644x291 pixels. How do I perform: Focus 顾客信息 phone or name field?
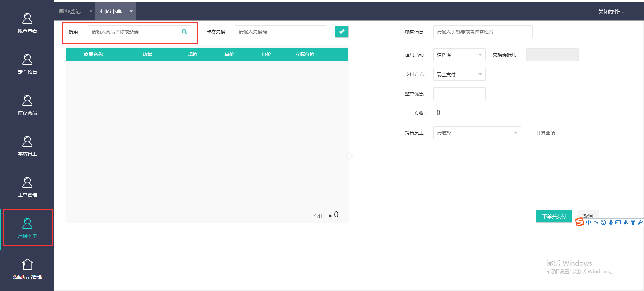pyautogui.click(x=483, y=32)
